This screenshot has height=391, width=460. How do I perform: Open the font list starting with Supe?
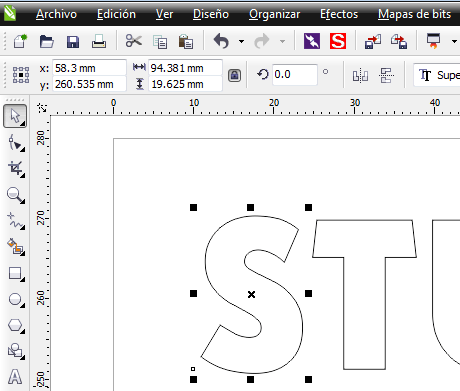click(437, 75)
